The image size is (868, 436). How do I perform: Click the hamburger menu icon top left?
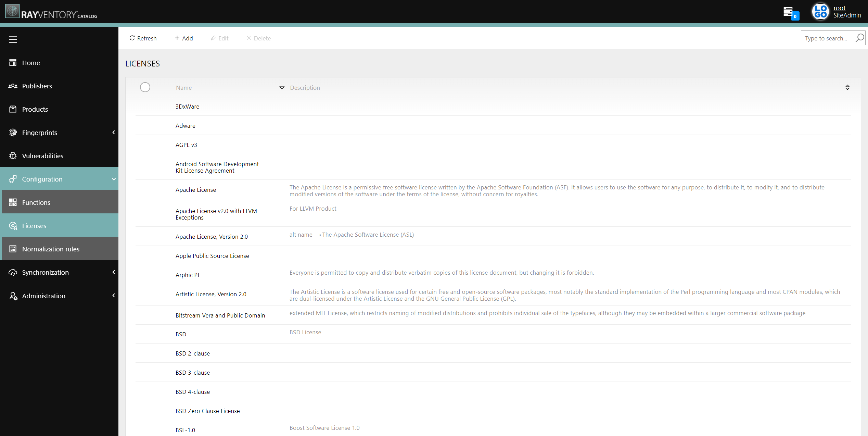click(12, 39)
